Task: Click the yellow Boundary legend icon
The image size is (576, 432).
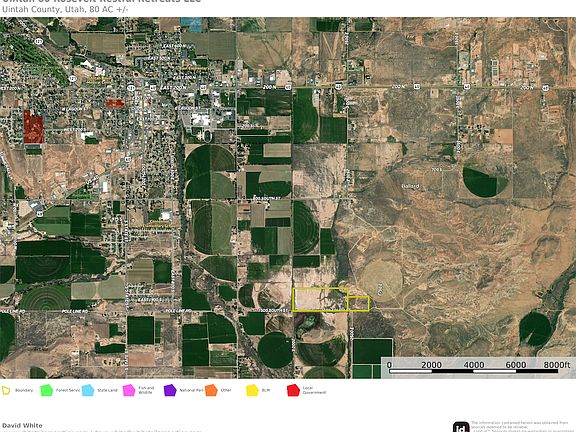Action: tap(6, 390)
